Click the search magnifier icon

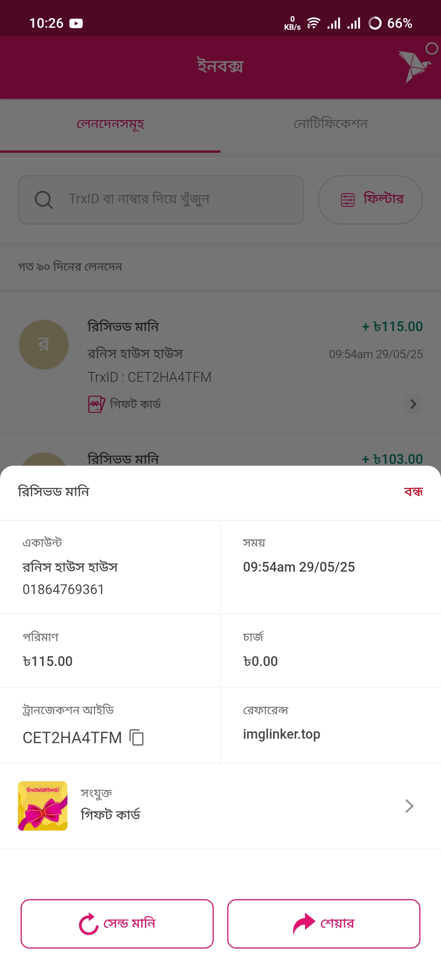(x=43, y=200)
